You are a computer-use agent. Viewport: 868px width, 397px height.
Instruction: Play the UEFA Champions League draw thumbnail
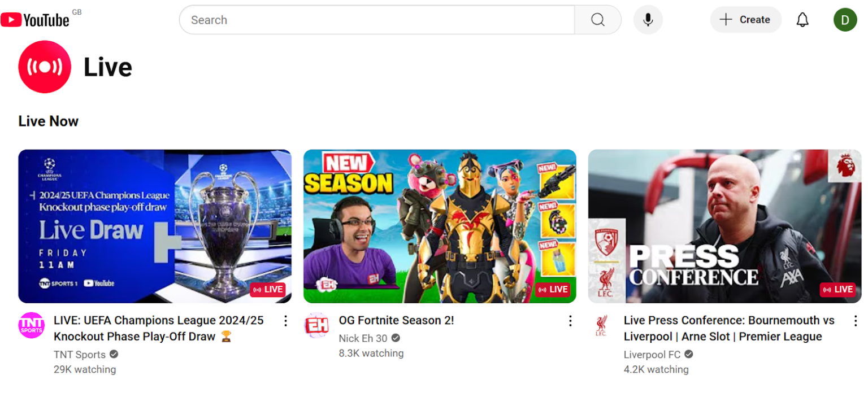click(155, 226)
